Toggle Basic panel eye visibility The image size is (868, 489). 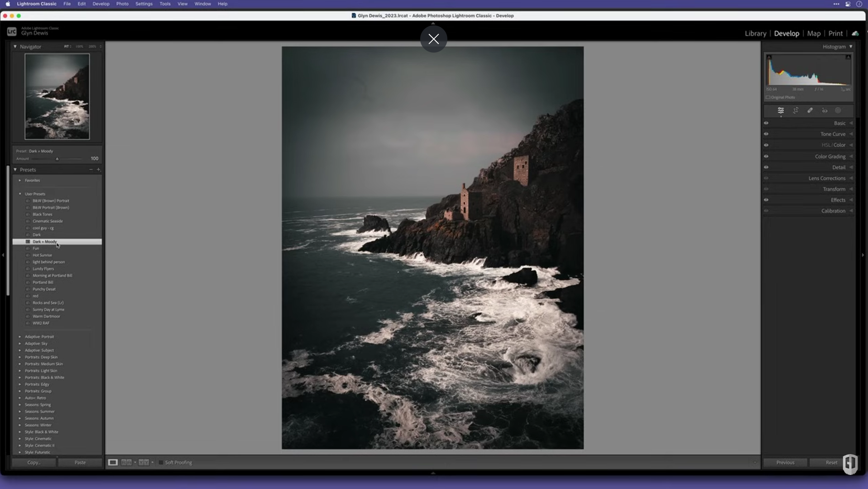click(x=766, y=123)
